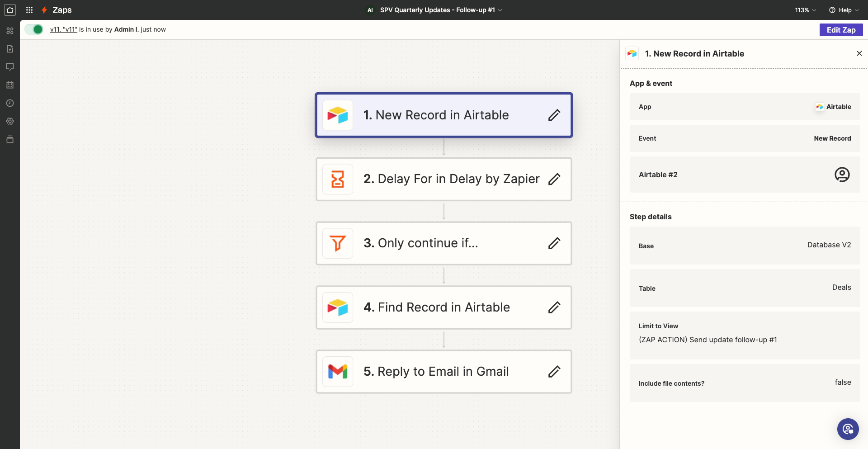Click the Help question mark icon
The image size is (868, 449).
point(832,10)
